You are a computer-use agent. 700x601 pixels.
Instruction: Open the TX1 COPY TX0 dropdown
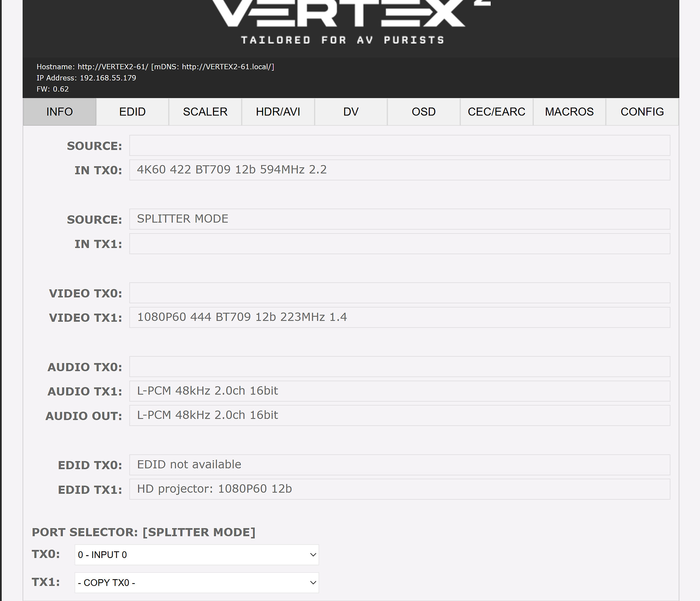pyautogui.click(x=197, y=582)
